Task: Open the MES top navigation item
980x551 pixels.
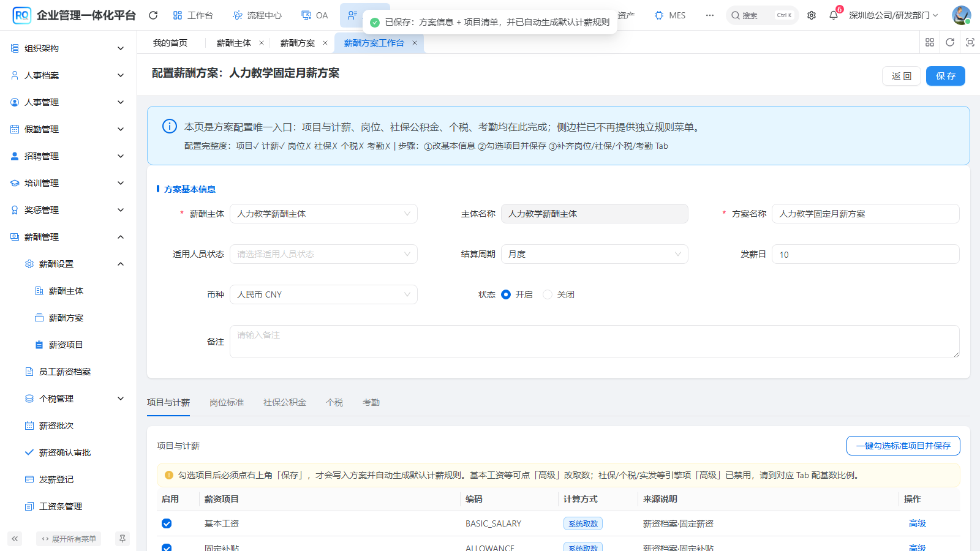Action: 670,15
